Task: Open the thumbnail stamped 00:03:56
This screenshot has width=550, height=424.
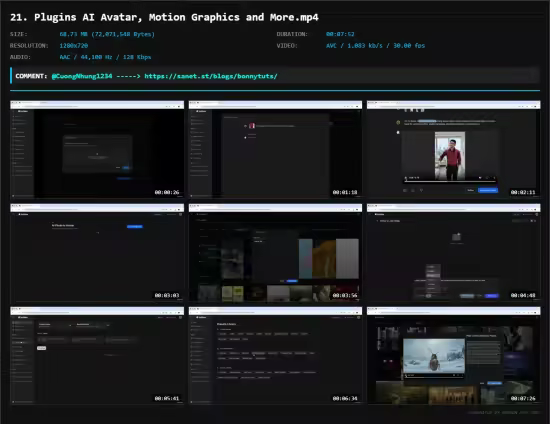Action: tap(275, 253)
